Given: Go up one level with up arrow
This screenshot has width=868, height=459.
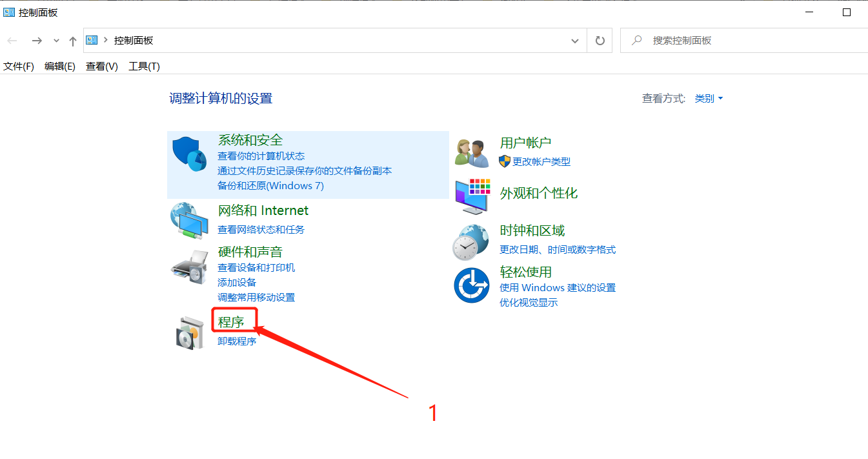Looking at the screenshot, I should [72, 41].
